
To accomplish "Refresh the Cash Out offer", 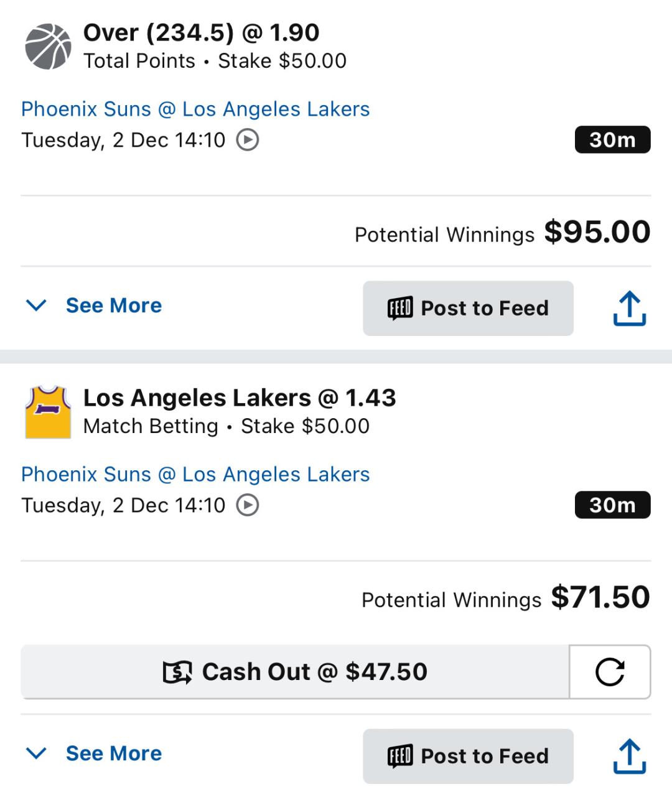I will [610, 672].
